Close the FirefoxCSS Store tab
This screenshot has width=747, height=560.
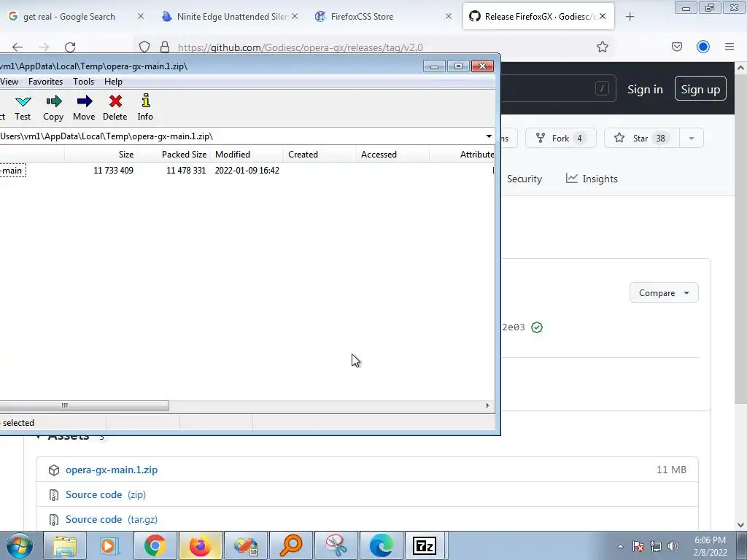(449, 17)
